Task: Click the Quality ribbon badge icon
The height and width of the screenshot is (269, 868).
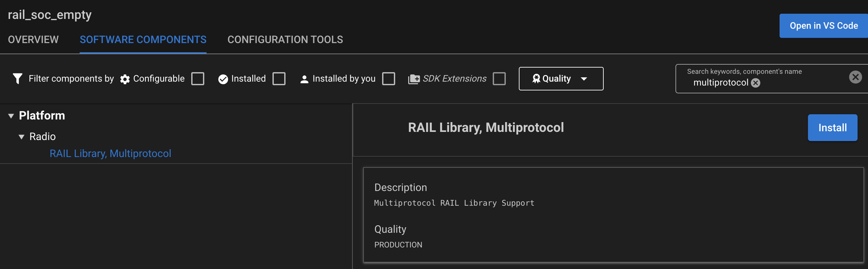Action: pos(536,79)
